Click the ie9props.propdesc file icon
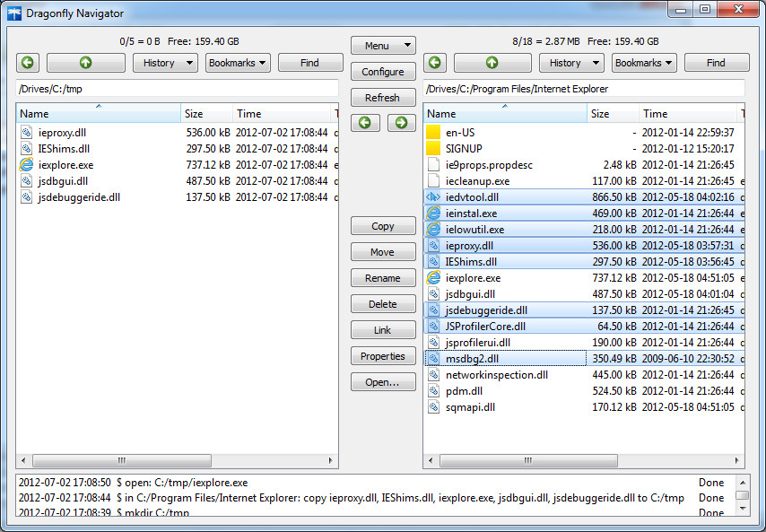766x532 pixels. tap(433, 165)
